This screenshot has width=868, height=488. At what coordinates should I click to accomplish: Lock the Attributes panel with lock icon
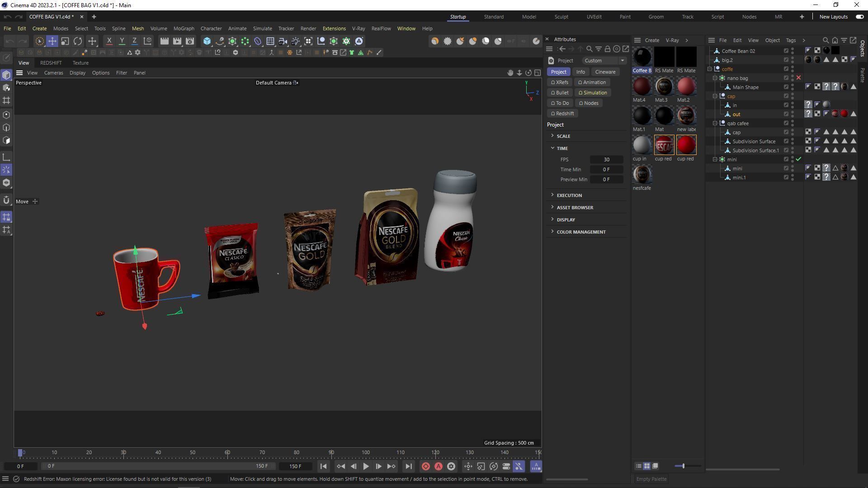608,49
